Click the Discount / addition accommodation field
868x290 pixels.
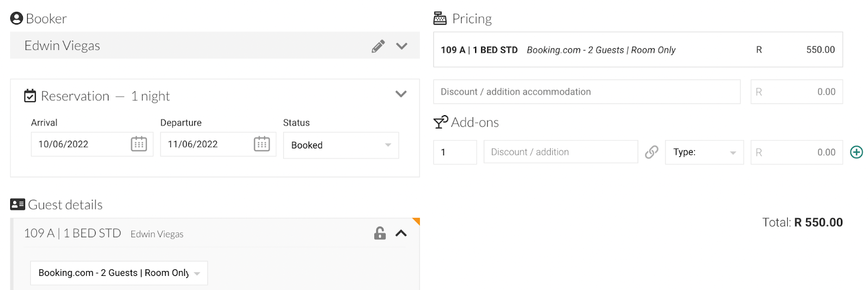586,92
